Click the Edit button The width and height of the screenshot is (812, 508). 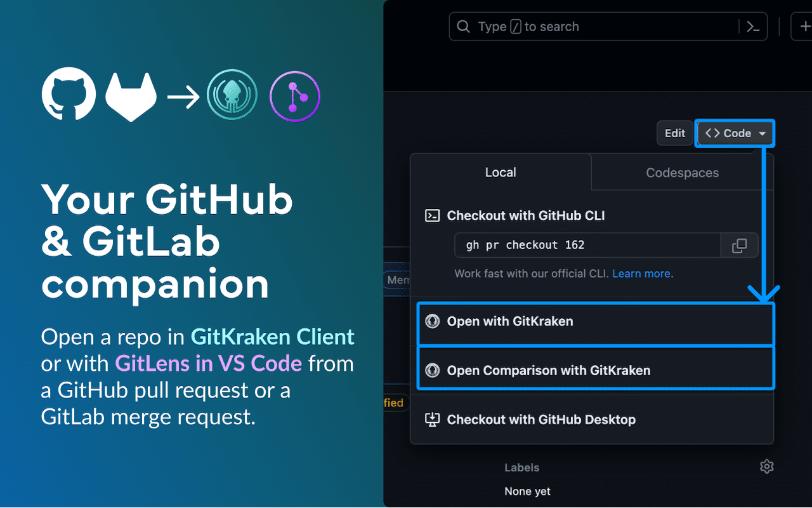pyautogui.click(x=674, y=133)
